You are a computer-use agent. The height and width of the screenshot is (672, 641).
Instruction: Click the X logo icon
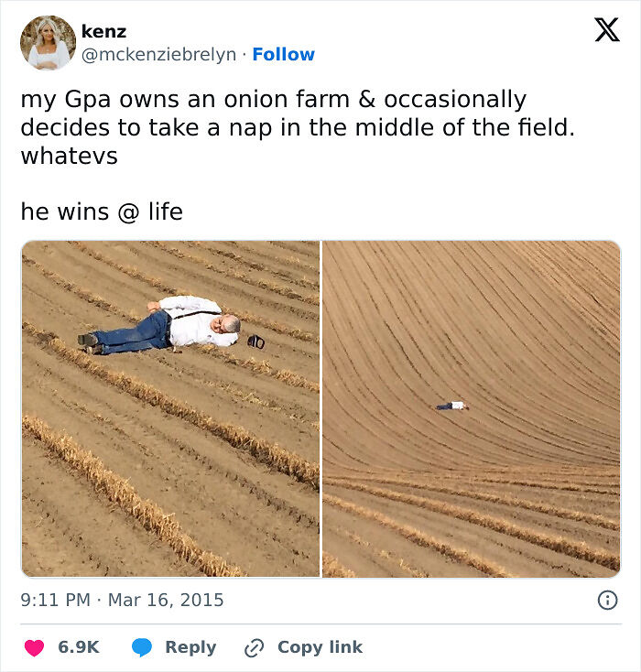pyautogui.click(x=606, y=30)
